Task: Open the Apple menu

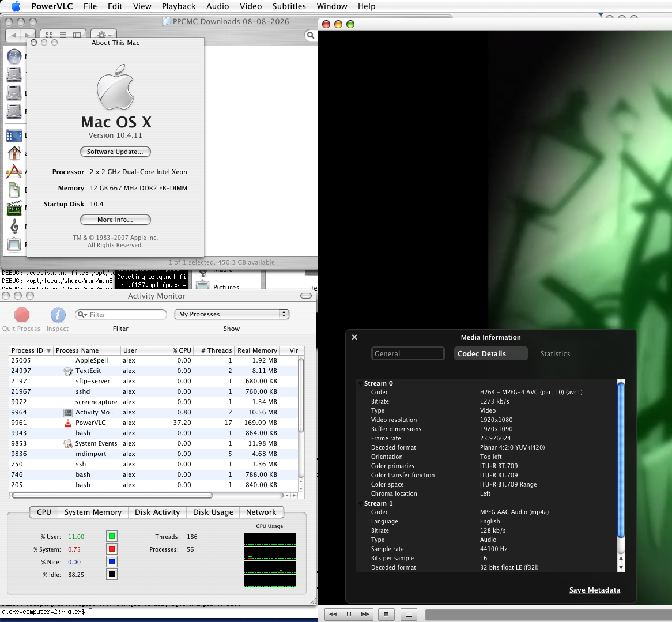Action: tap(16, 6)
